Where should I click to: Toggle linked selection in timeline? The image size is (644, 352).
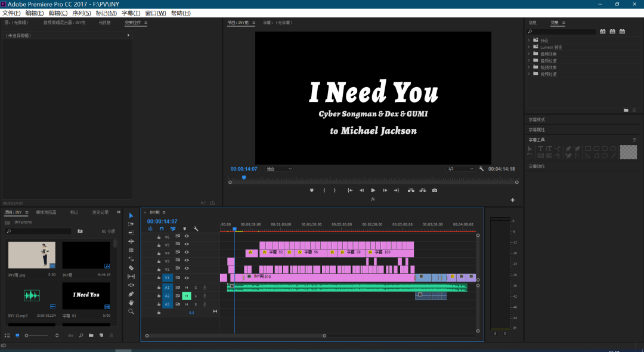pyautogui.click(x=173, y=229)
